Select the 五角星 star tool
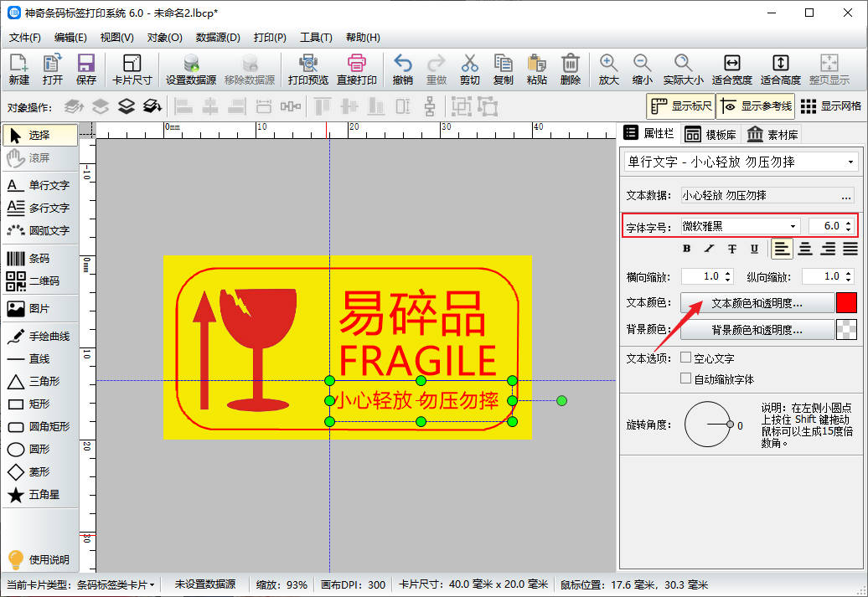 39,495
